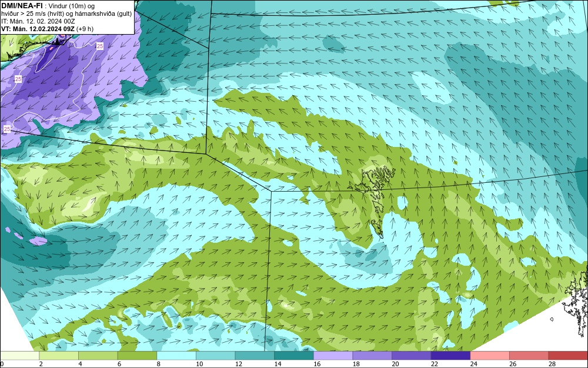Click the legend scale value '10'
The height and width of the screenshot is (368, 588).
click(x=199, y=364)
